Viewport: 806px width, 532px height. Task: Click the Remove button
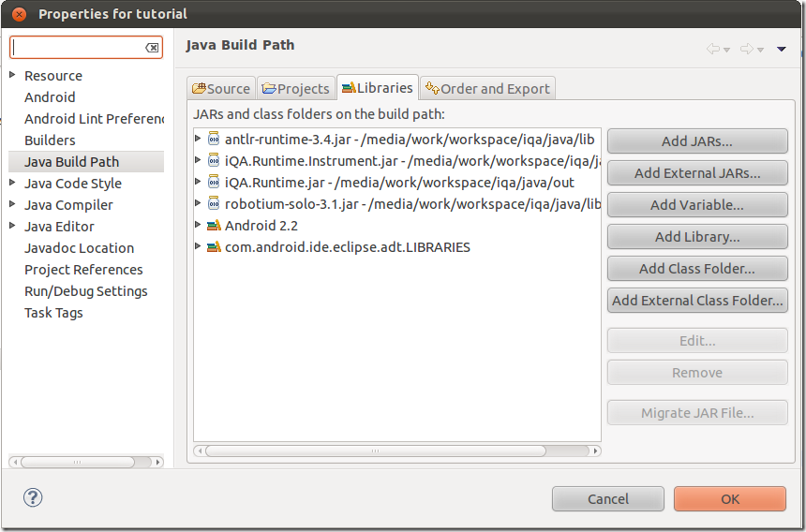point(697,372)
